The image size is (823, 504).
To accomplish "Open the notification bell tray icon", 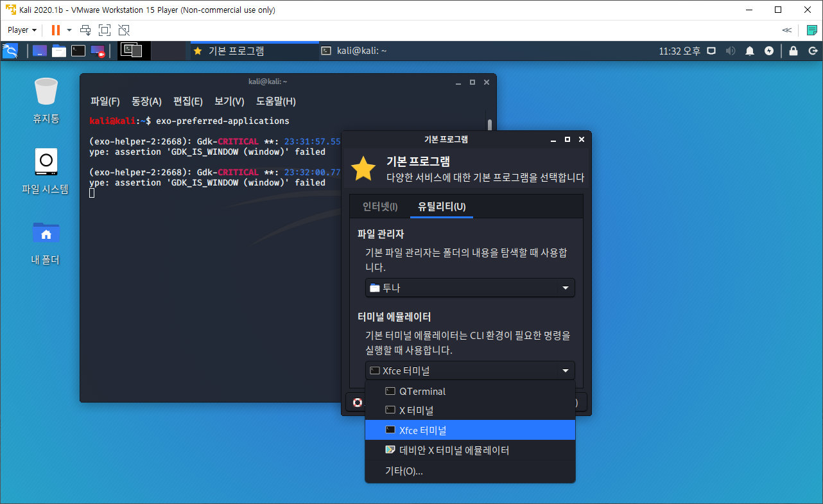I will click(x=750, y=51).
